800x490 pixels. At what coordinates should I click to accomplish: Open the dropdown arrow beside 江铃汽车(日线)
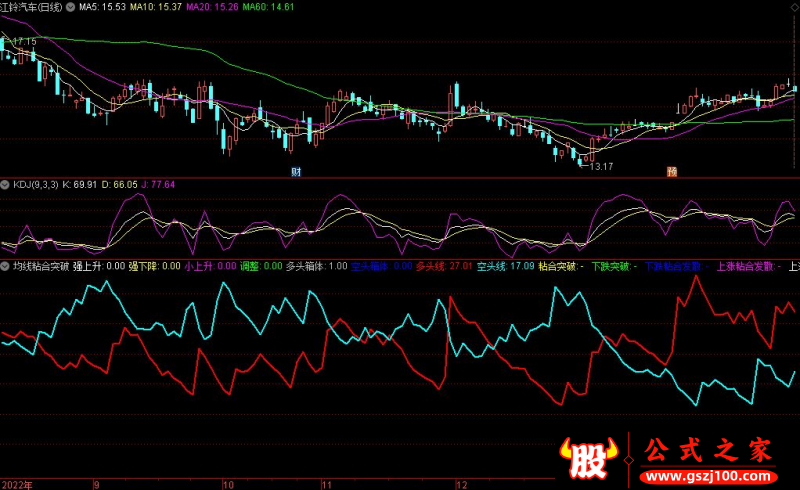[x=70, y=7]
